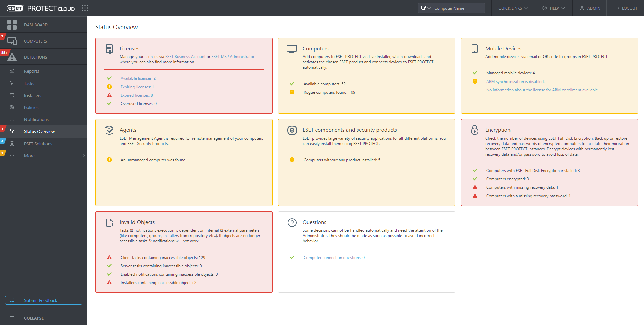The width and height of the screenshot is (644, 325).
Task: Click inside the Computer Name search field
Action: pyautogui.click(x=460, y=8)
